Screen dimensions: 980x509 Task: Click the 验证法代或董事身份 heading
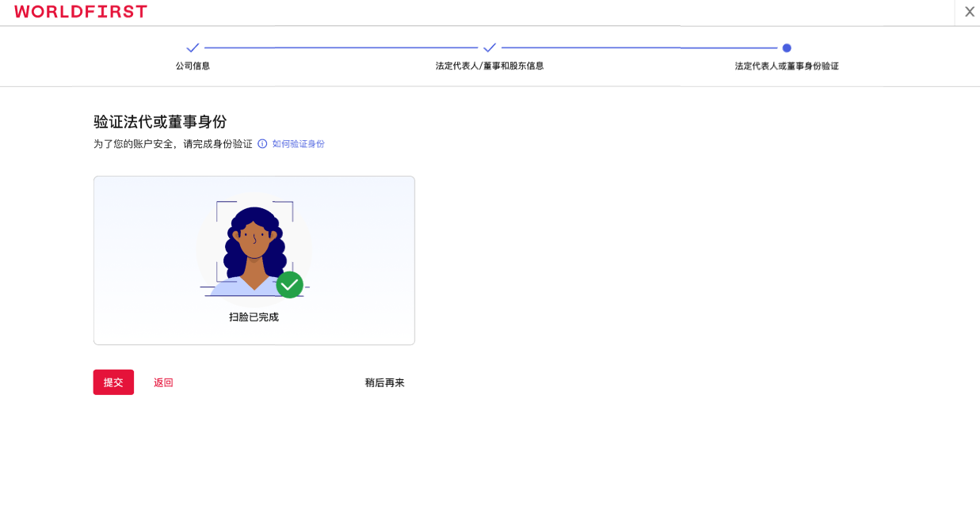(159, 122)
